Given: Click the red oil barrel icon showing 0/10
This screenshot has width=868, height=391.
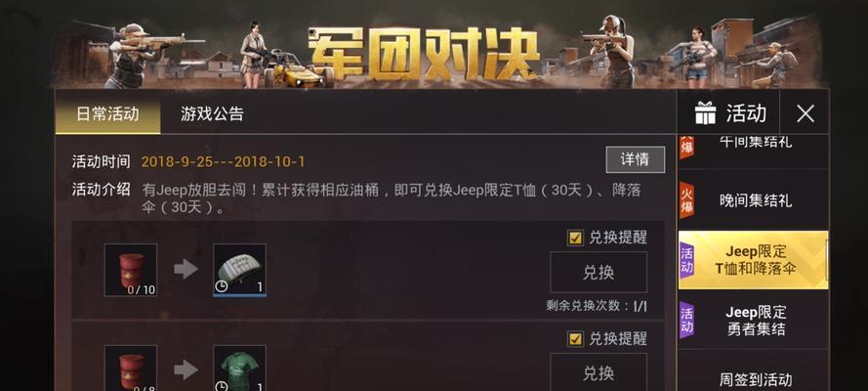Looking at the screenshot, I should [131, 270].
